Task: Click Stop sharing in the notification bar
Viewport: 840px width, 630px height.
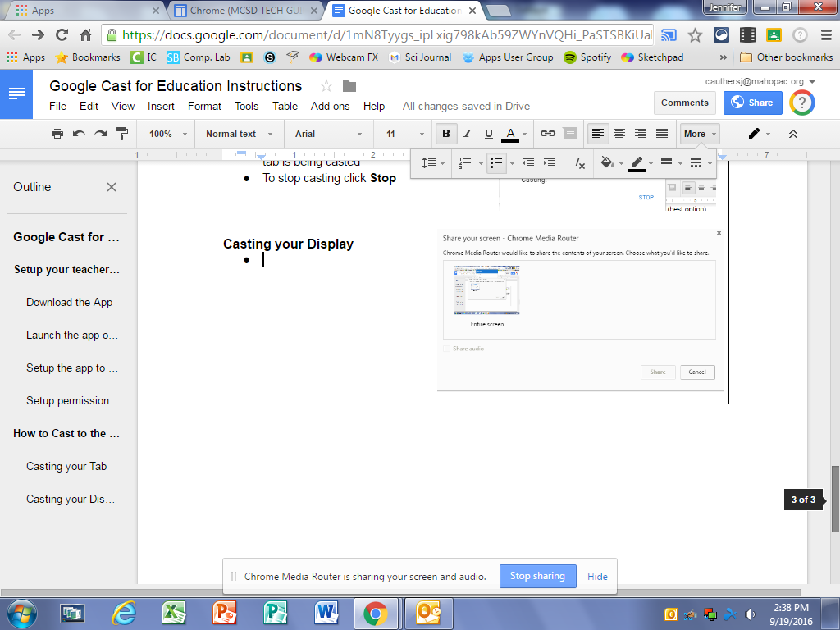Action: click(538, 576)
